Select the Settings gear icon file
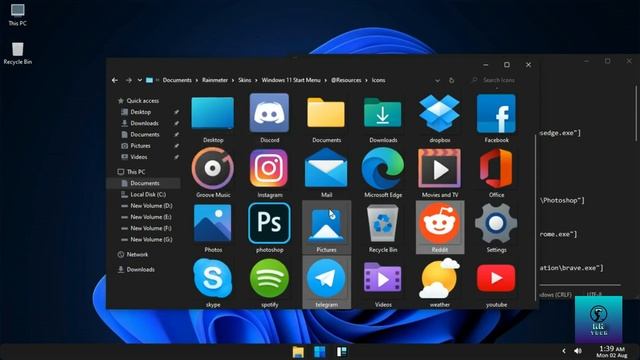The height and width of the screenshot is (360, 640). coord(496,227)
